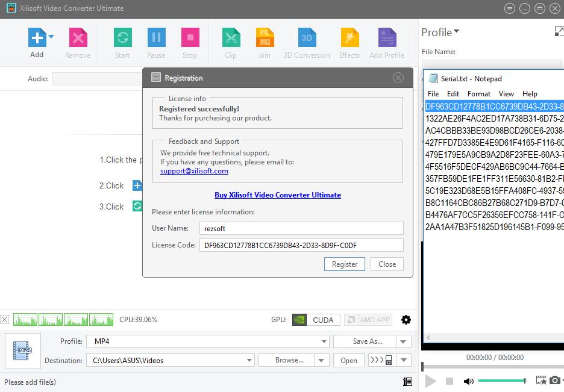Click the Browse... button
This screenshot has height=392, width=564.
coord(287,360)
